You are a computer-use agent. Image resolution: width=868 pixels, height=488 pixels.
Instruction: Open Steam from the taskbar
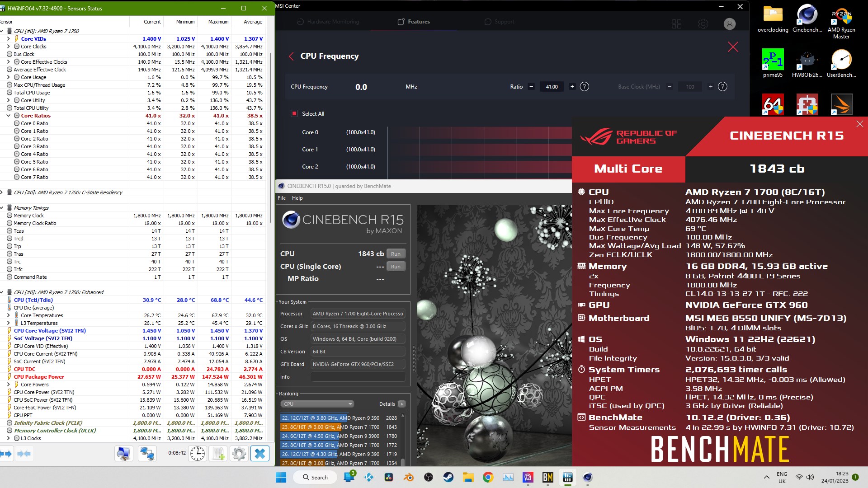448,477
